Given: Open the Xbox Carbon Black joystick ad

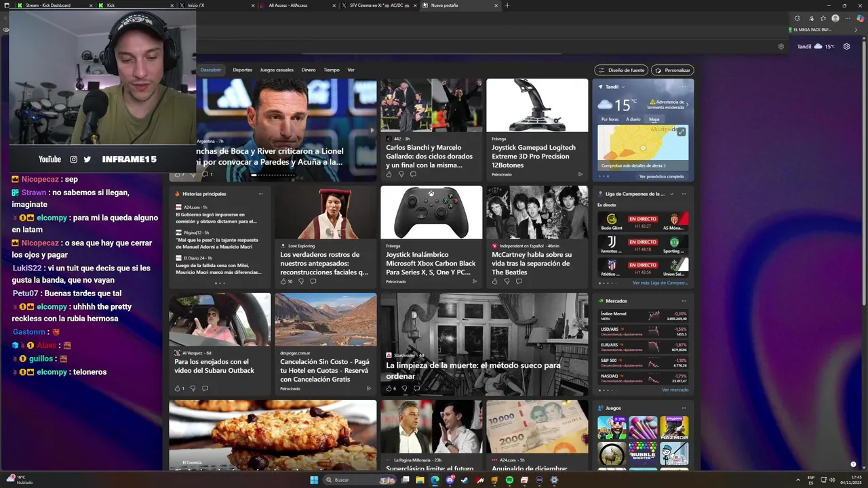Looking at the screenshot, I should coord(431,237).
